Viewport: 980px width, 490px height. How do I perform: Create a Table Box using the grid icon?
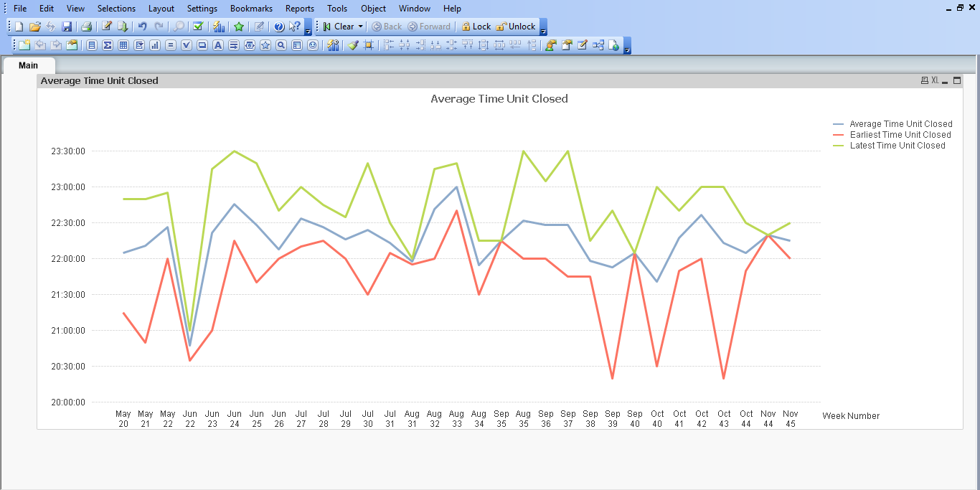click(123, 45)
